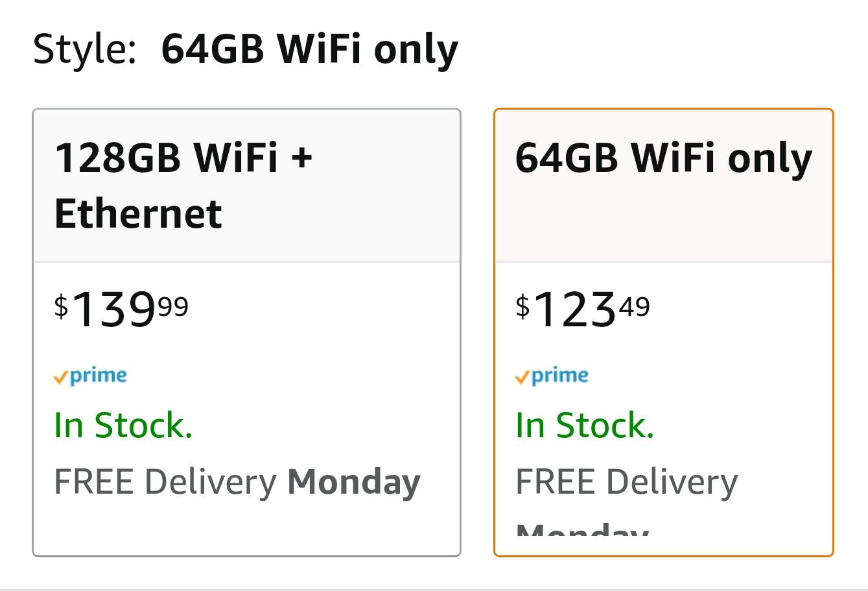The height and width of the screenshot is (591, 868).
Task: Click the Prime badge in the 128GB card
Action: pos(90,376)
